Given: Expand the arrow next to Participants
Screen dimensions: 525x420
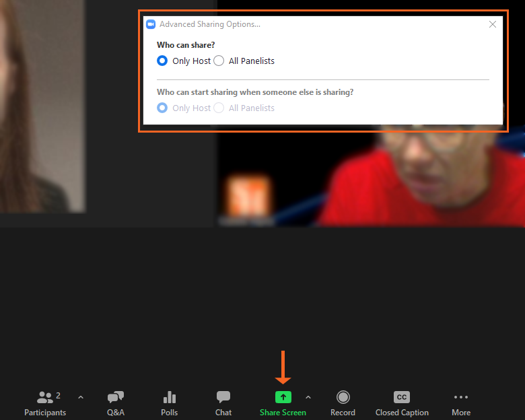Looking at the screenshot, I should tap(81, 397).
